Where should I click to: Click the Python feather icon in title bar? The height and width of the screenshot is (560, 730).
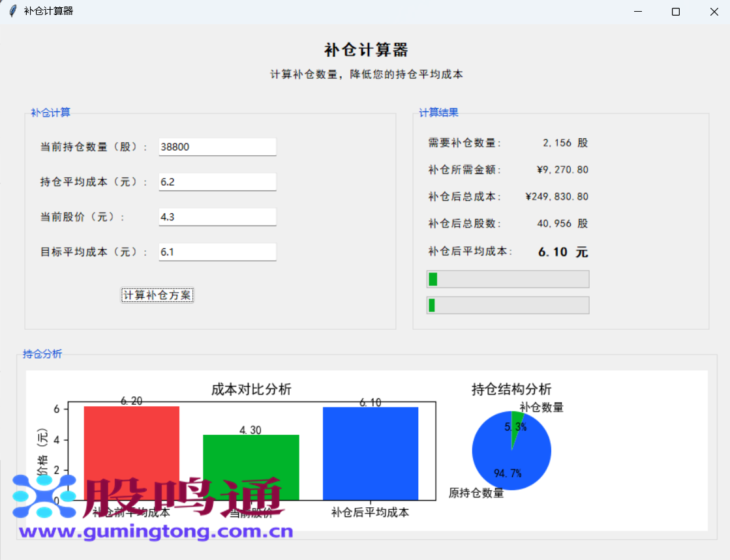point(12,10)
